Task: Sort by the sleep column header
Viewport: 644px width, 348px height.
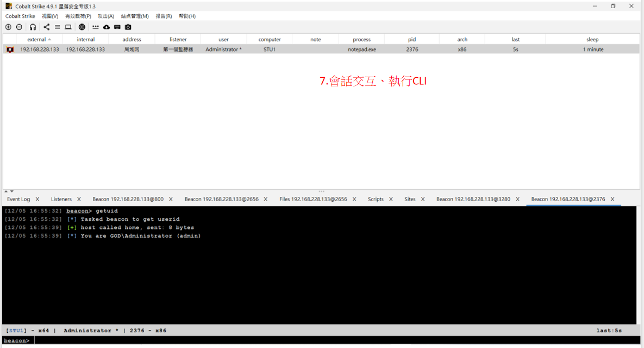Action: (x=592, y=40)
